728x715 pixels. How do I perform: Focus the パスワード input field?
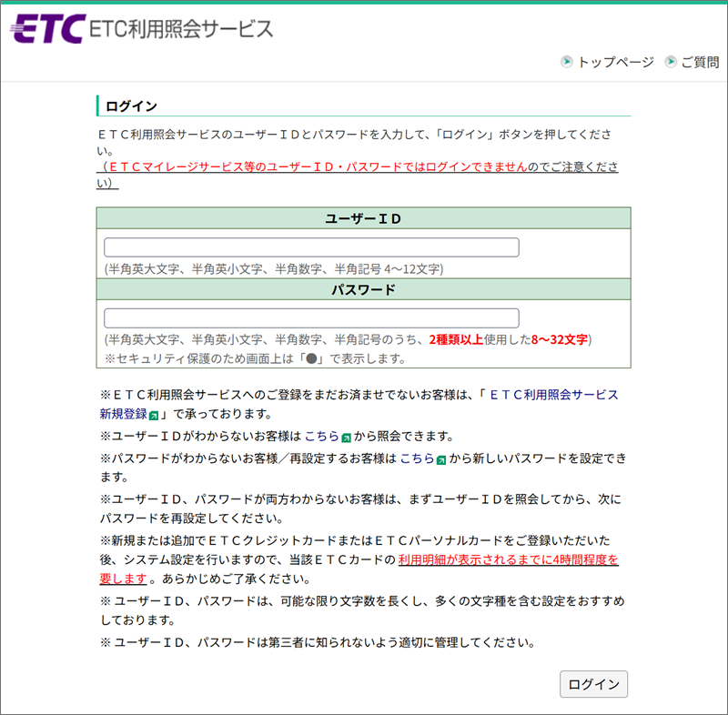[311, 318]
